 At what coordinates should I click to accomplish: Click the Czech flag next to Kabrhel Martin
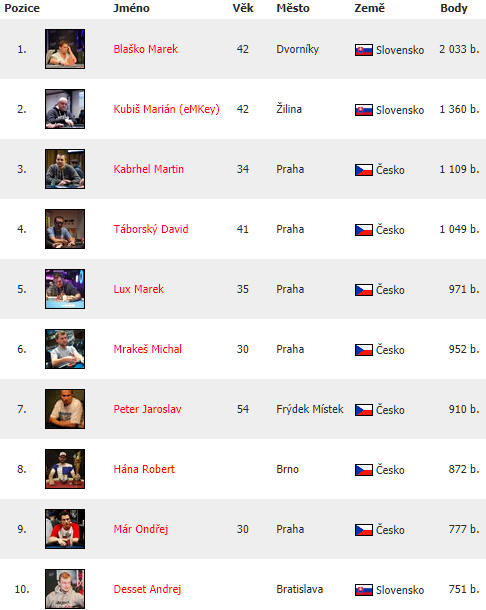[364, 170]
